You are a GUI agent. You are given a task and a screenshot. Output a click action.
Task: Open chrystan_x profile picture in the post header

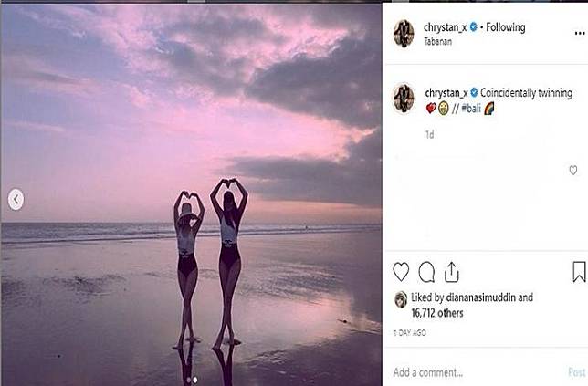404,34
